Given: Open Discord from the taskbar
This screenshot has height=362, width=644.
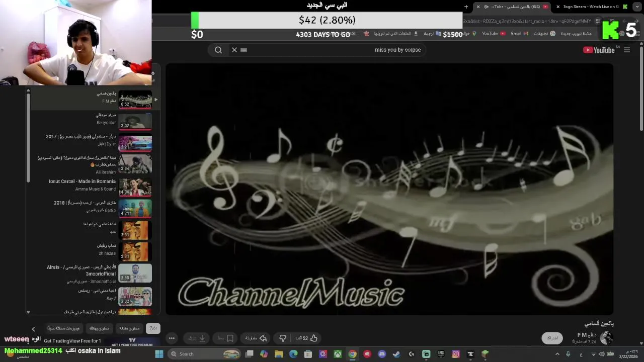Looking at the screenshot, I should tap(382, 354).
